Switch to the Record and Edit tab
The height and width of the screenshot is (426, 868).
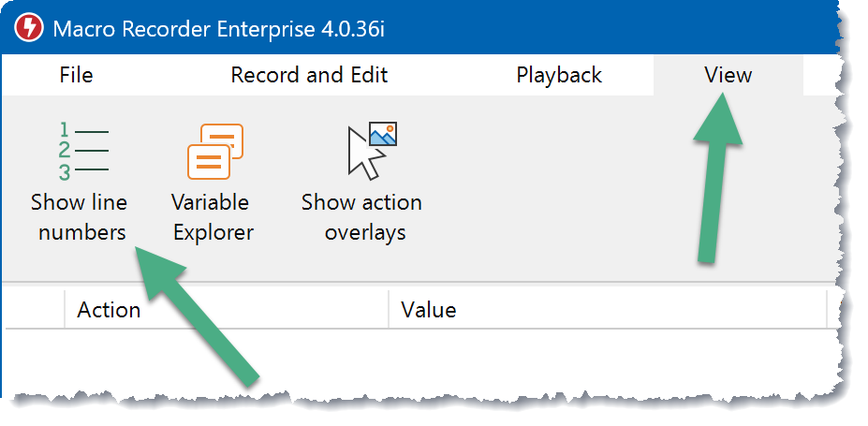tap(309, 75)
